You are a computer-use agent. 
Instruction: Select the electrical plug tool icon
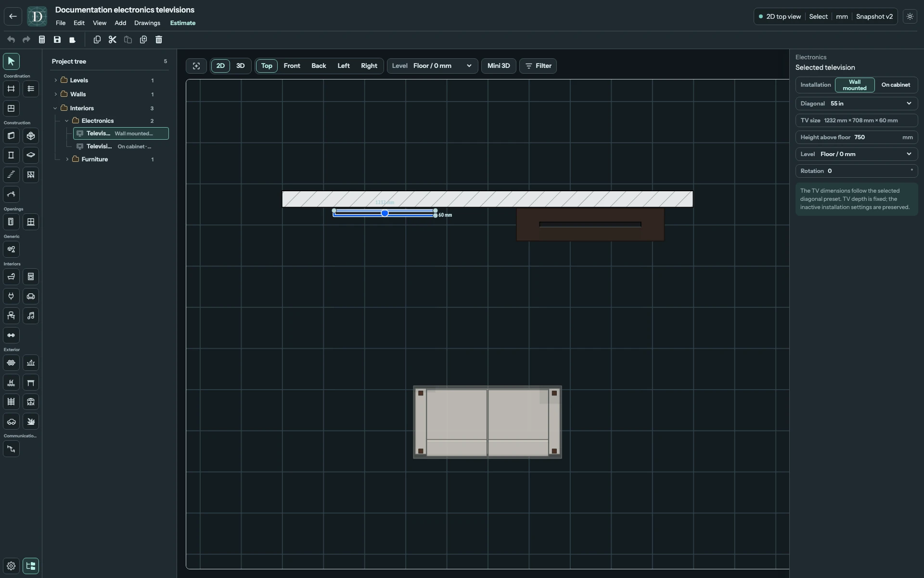pyautogui.click(x=11, y=296)
